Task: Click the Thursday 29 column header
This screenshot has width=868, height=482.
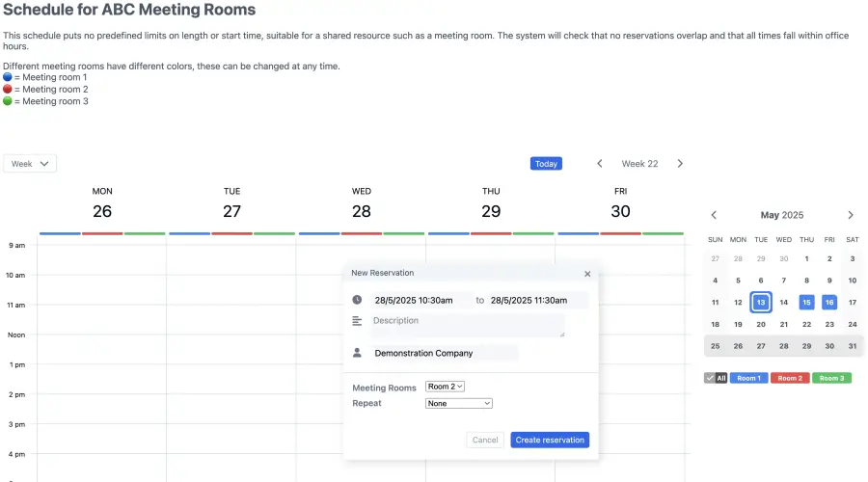Action: tap(491, 203)
